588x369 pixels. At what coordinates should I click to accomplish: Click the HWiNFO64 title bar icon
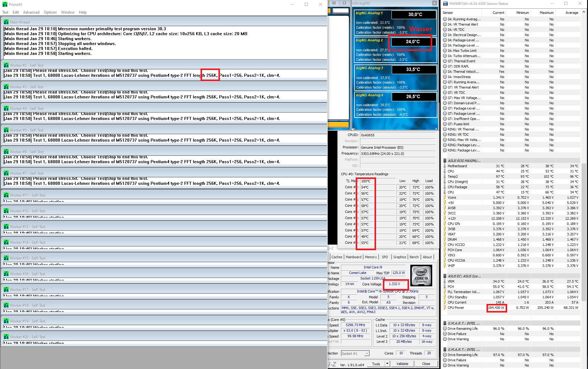click(x=445, y=4)
